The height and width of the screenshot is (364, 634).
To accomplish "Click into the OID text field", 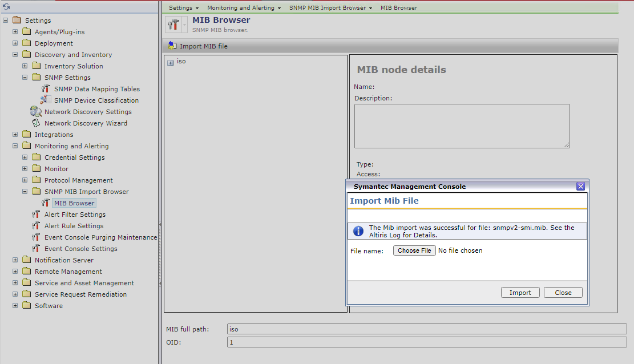I will [426, 342].
